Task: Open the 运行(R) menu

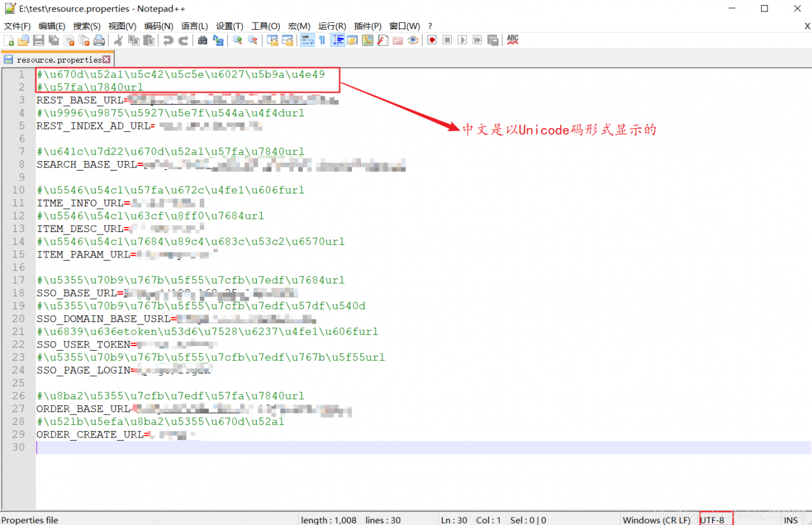Action: [332, 26]
